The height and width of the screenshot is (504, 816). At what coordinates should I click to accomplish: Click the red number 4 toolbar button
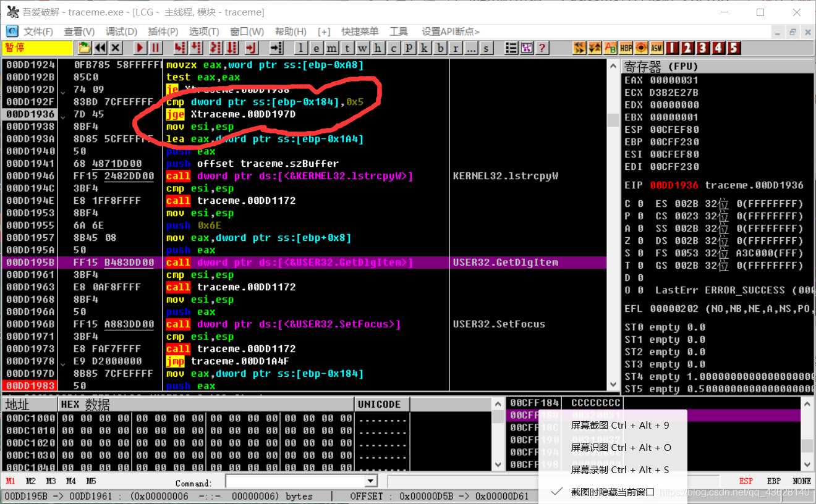718,48
